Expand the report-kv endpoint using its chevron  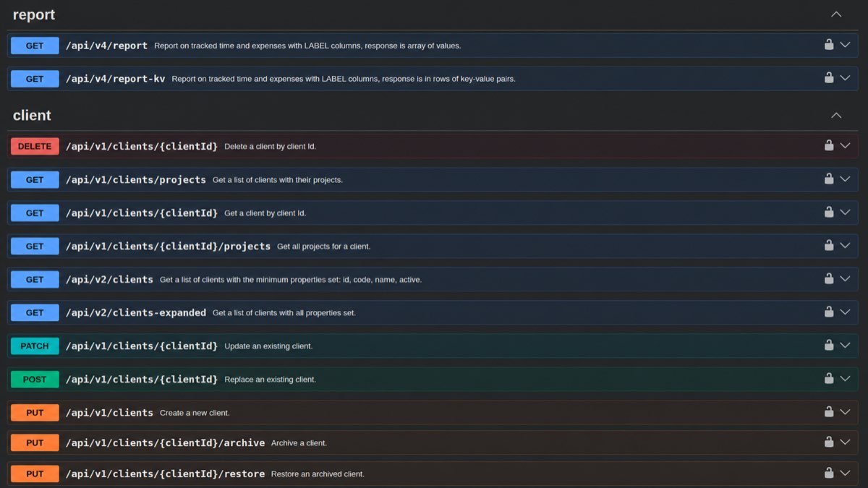845,79
